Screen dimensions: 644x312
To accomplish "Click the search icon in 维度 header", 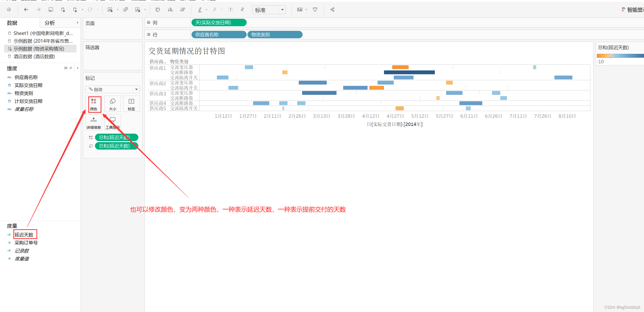I will coord(71,68).
